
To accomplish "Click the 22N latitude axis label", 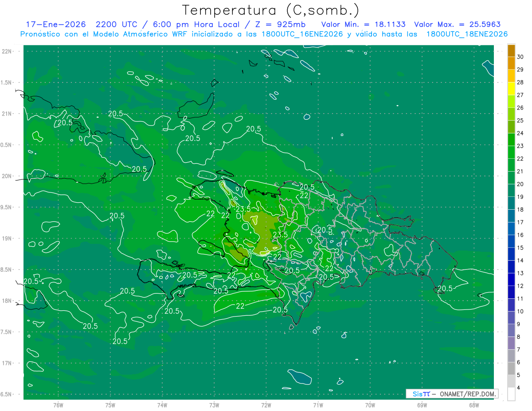I will [x=7, y=51].
